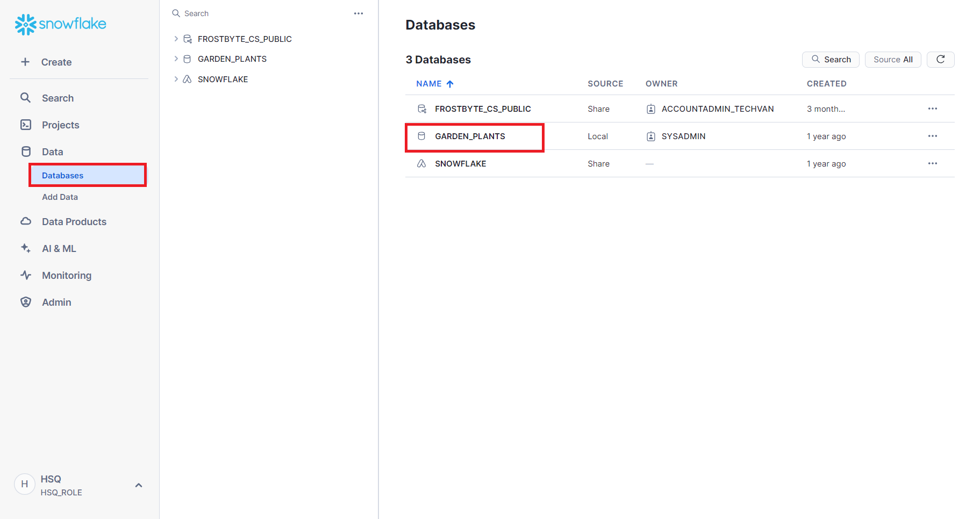Click the refresh databases icon
This screenshot has height=519, width=980.
(x=940, y=60)
